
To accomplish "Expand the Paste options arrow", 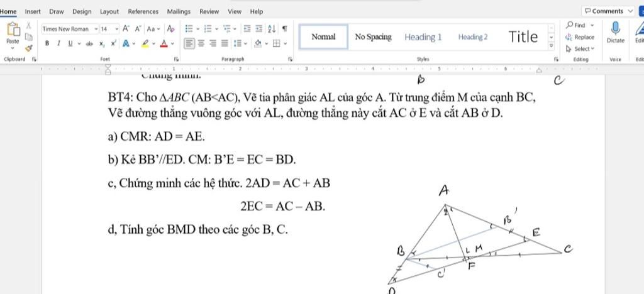I will pyautogui.click(x=13, y=48).
